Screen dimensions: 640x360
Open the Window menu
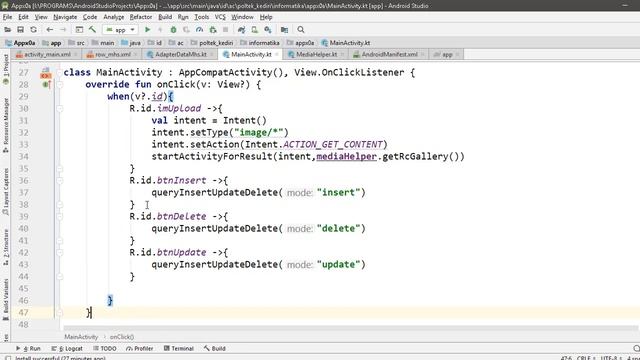(242, 17)
